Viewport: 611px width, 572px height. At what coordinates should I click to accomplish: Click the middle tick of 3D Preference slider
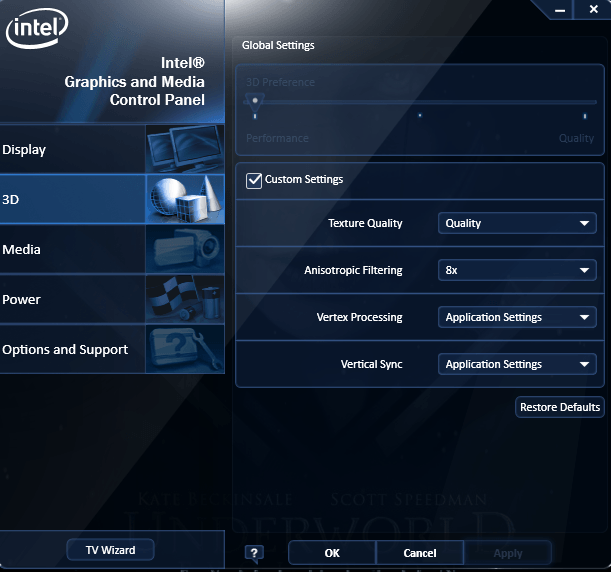coord(420,115)
